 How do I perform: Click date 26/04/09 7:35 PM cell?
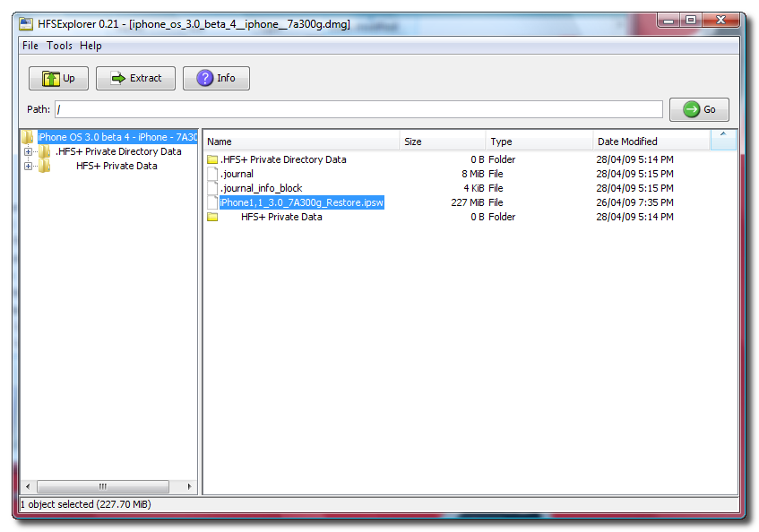634,202
